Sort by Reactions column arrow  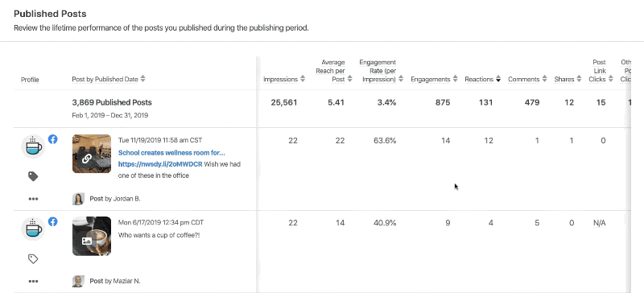pyautogui.click(x=497, y=79)
